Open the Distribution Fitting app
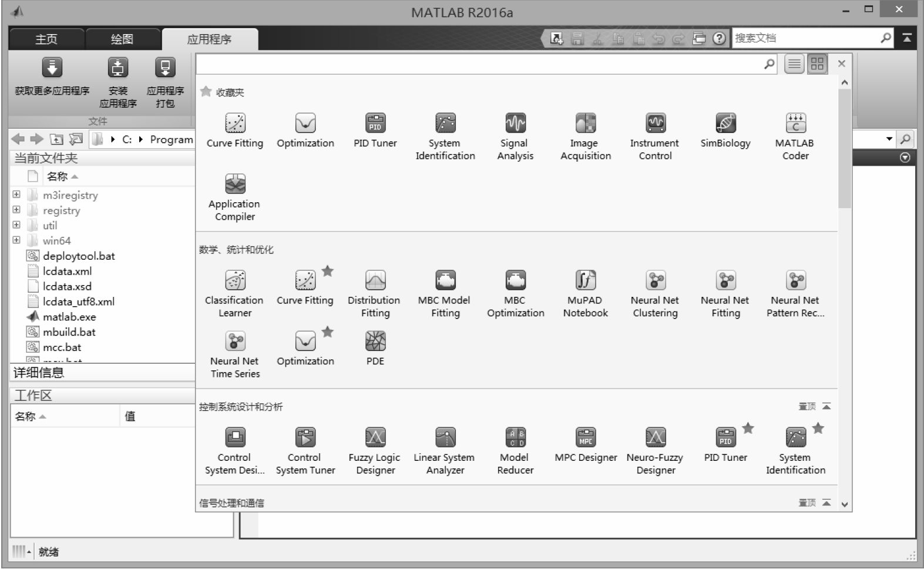Screen dimensions: 924x569 pyautogui.click(x=375, y=294)
